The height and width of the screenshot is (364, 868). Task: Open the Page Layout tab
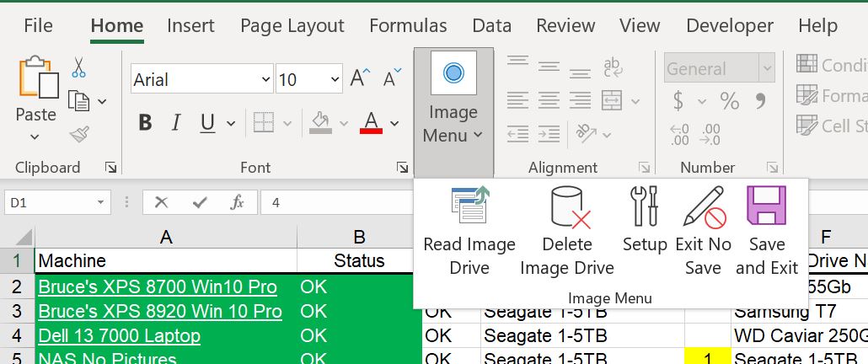(292, 26)
